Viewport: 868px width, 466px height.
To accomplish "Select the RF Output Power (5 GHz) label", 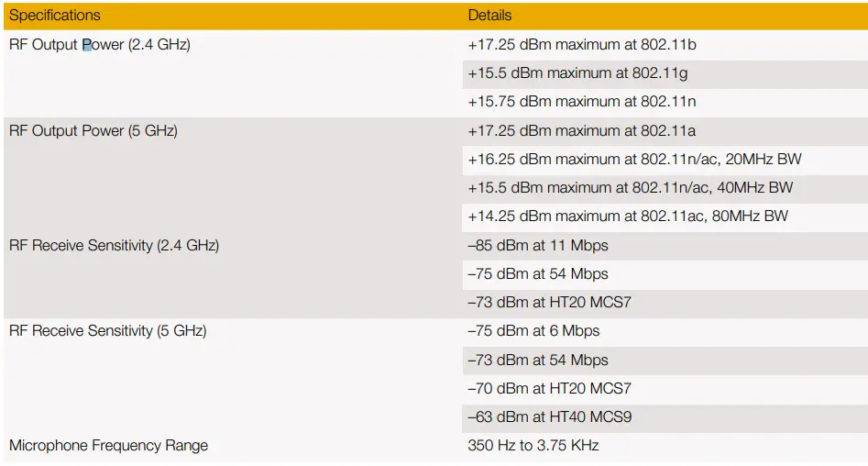I will (x=93, y=130).
